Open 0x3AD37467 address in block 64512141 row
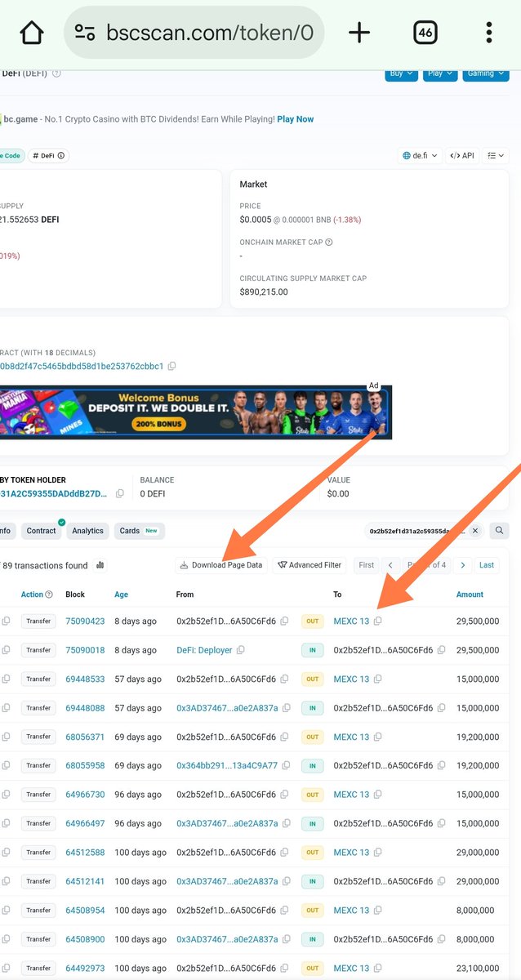Image resolution: width=521 pixels, height=980 pixels. pos(227,881)
